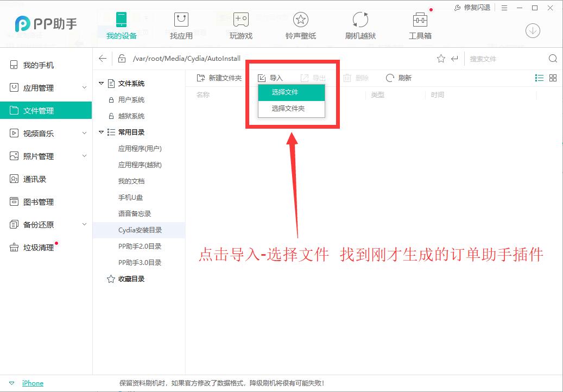Select 手机U盘 in directory tree
563x392 pixels.
pyautogui.click(x=130, y=198)
